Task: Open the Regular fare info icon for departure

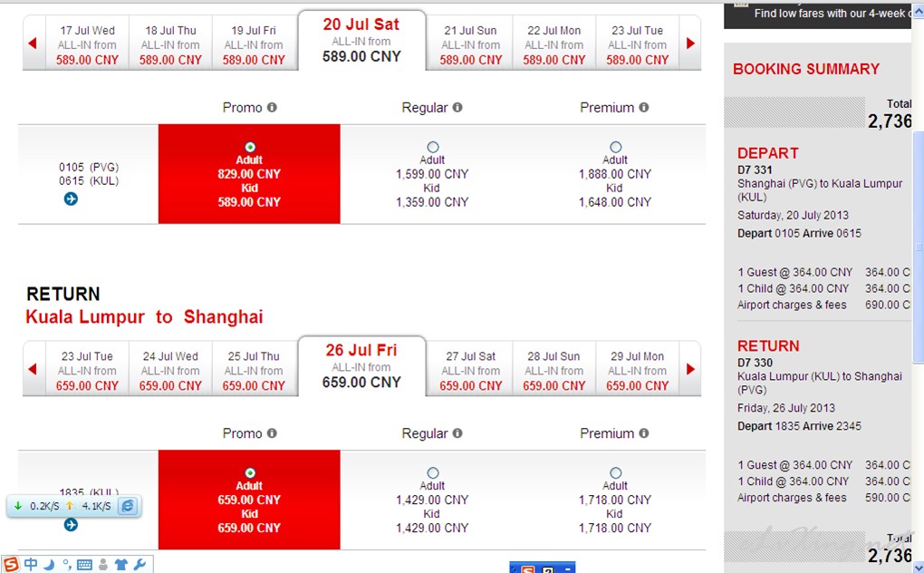Action: pos(457,107)
